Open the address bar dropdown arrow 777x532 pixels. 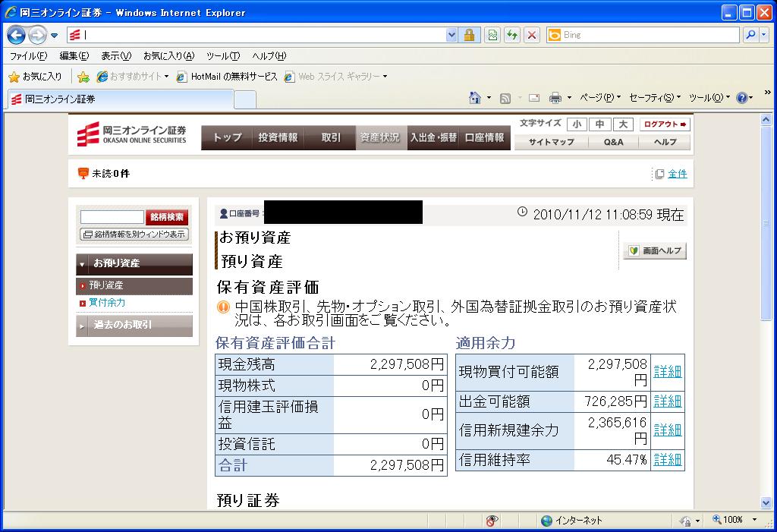[452, 35]
